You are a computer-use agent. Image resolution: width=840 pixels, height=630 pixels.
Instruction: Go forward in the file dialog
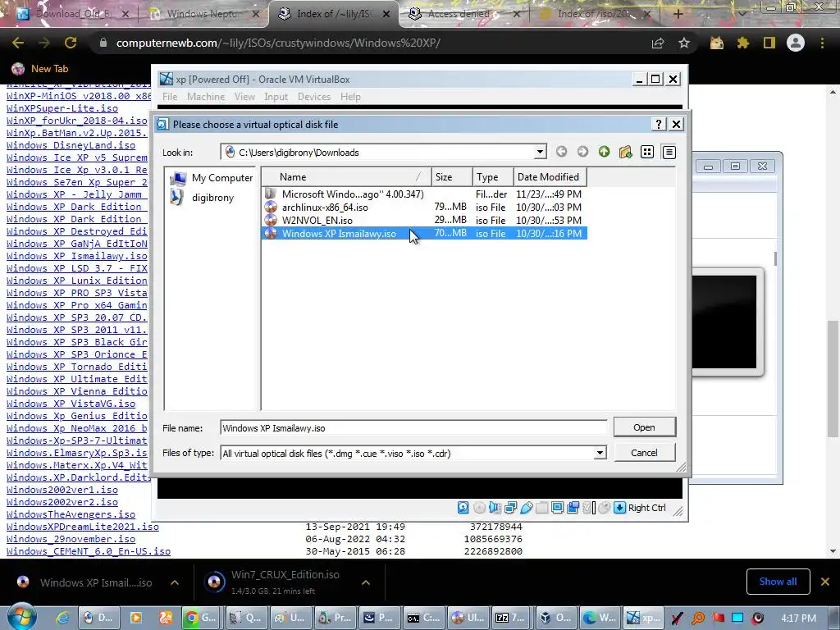(582, 152)
